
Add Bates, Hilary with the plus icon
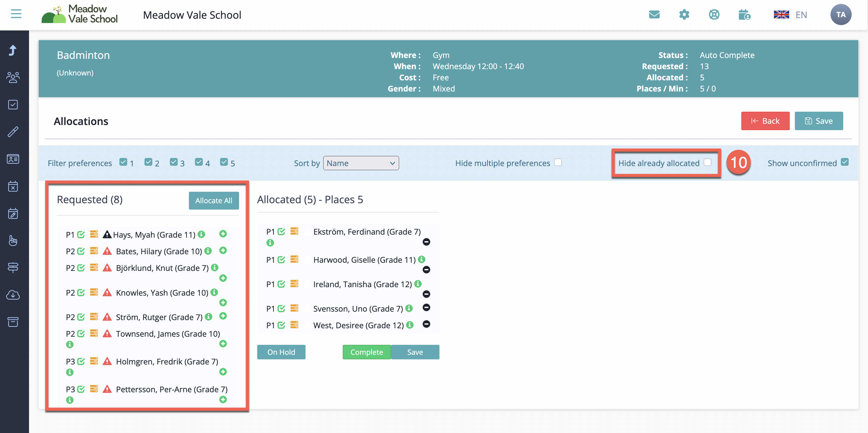click(223, 251)
